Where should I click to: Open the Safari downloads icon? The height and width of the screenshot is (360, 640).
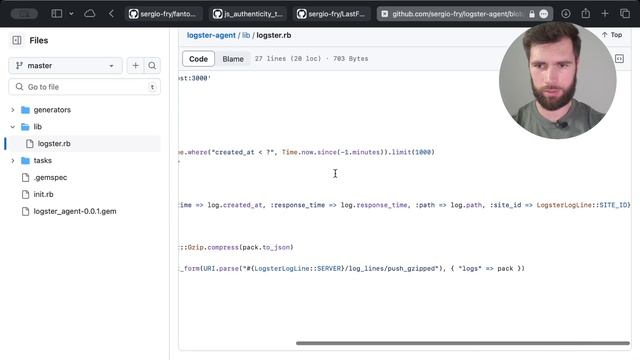tap(566, 13)
